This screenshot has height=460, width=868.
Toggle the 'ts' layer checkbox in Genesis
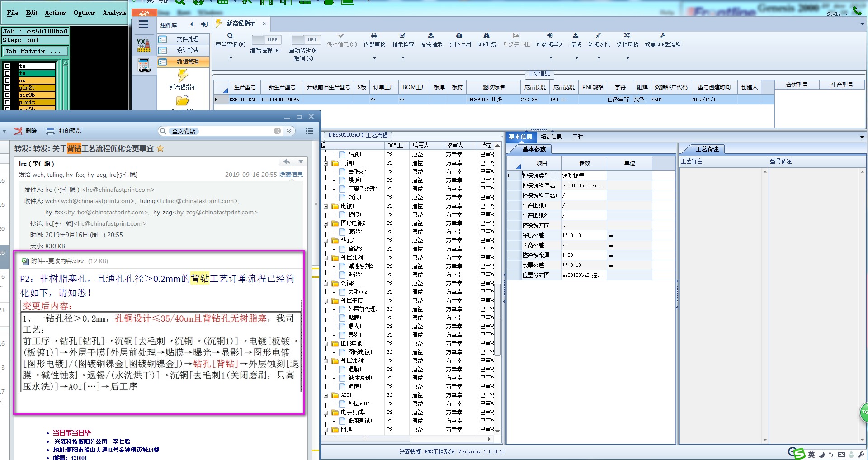pyautogui.click(x=7, y=73)
